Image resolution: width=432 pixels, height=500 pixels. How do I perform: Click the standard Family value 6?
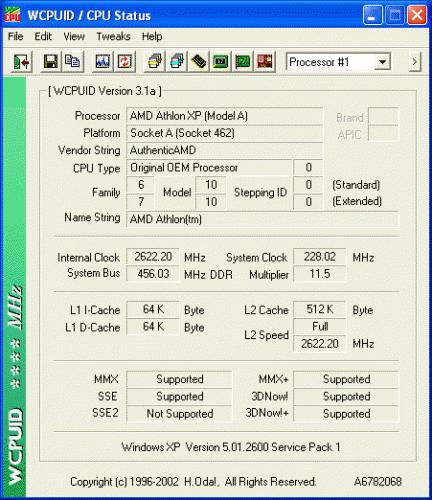[141, 185]
